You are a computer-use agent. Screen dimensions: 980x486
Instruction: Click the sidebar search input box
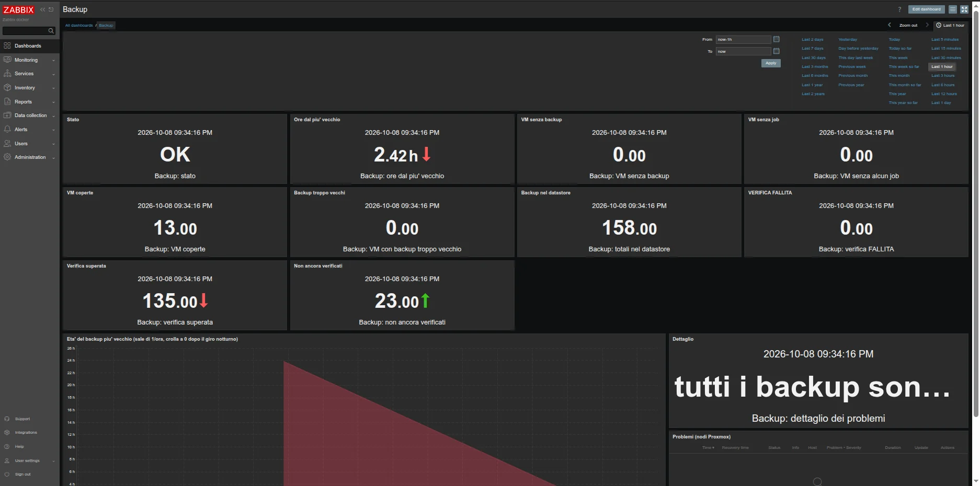tap(25, 31)
